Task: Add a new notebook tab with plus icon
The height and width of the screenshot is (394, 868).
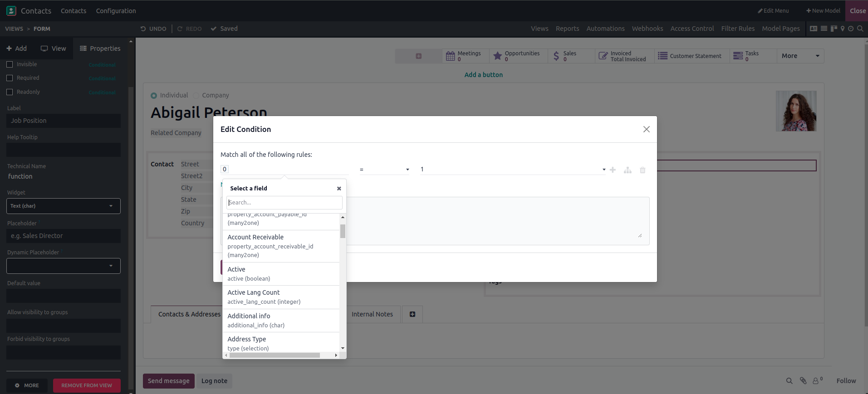Action: click(x=412, y=314)
